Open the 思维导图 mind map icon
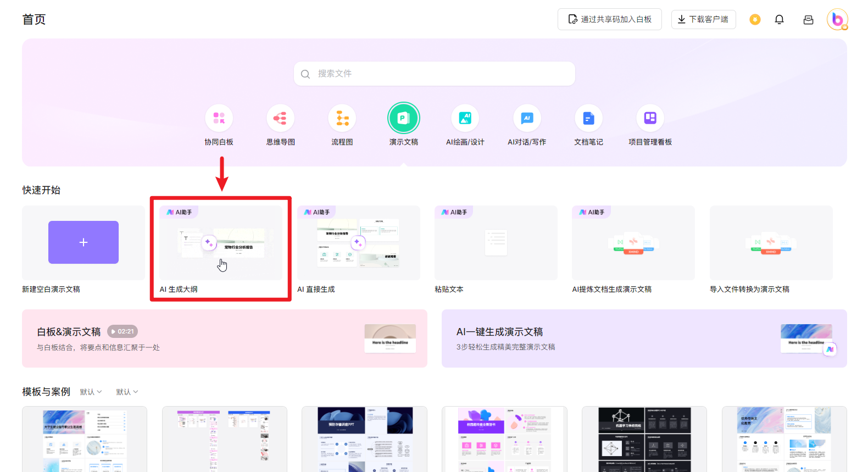 coord(280,118)
